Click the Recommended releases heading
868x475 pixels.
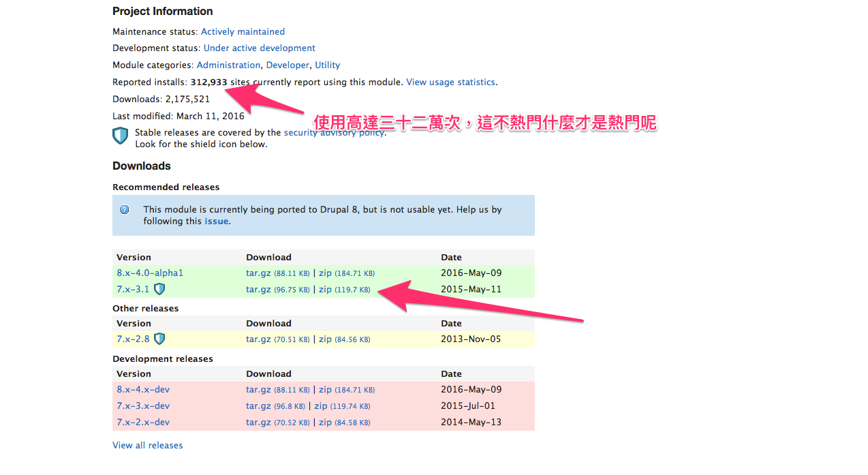pyautogui.click(x=166, y=187)
